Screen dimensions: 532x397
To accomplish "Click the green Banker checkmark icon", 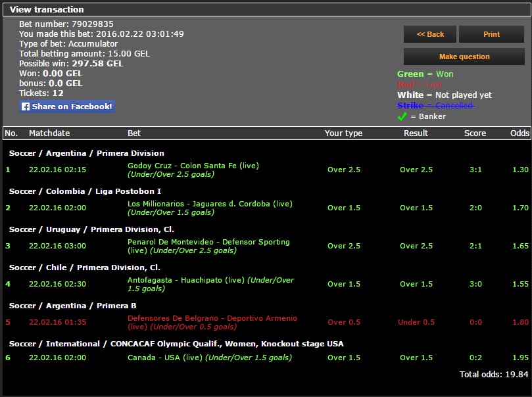I will 402,116.
